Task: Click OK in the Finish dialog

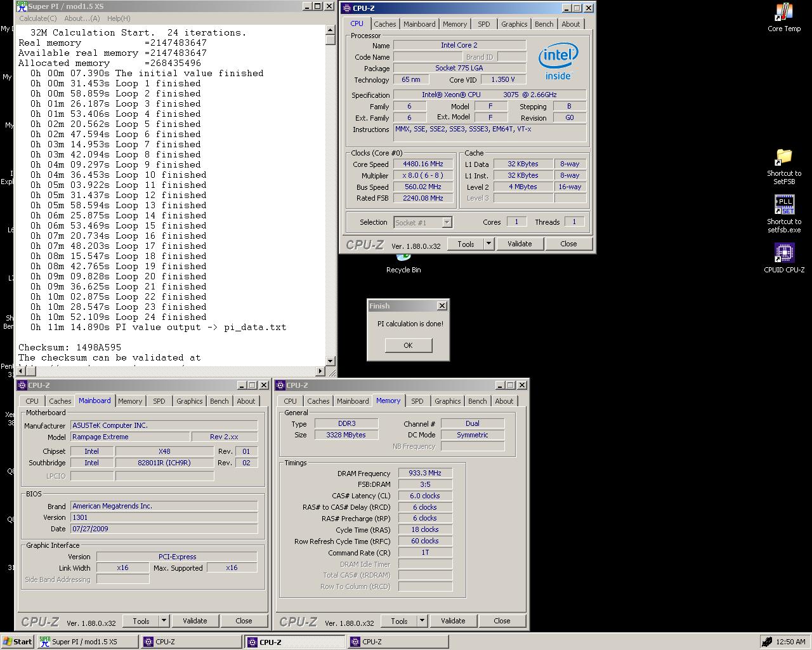Action: (x=408, y=345)
